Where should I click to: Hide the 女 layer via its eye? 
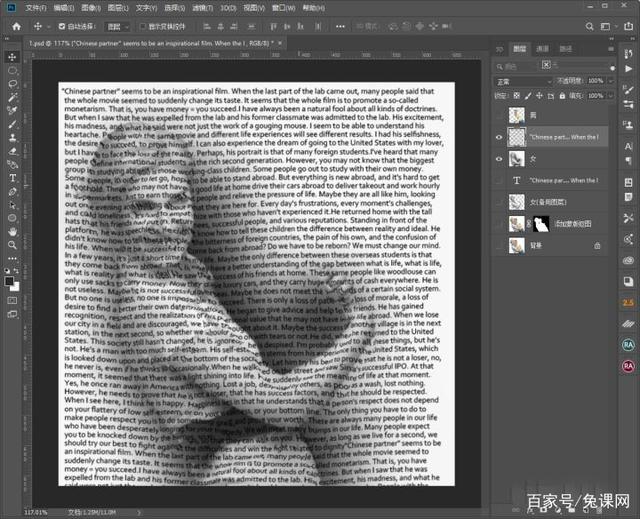tap(499, 159)
